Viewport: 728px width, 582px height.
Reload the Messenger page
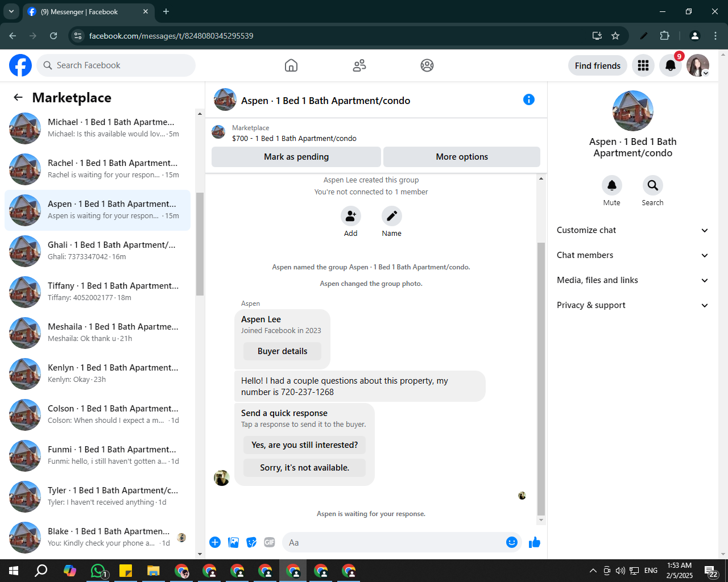point(53,36)
